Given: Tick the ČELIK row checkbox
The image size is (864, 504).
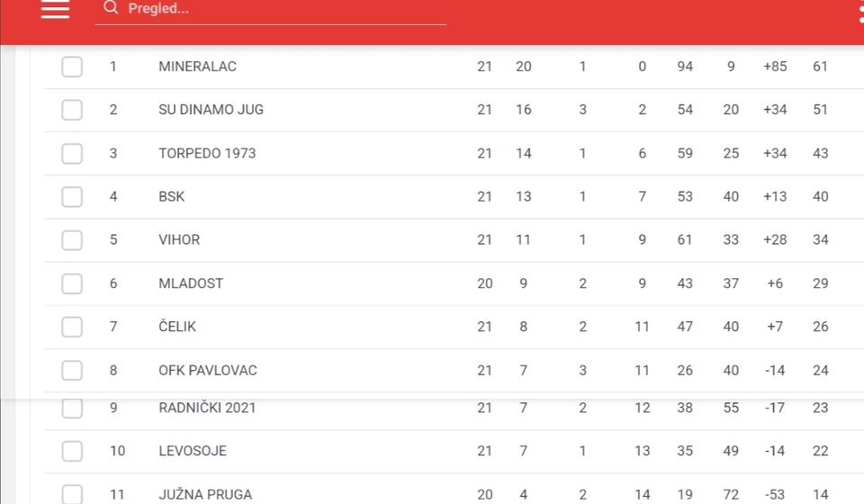Looking at the screenshot, I should coord(72,327).
